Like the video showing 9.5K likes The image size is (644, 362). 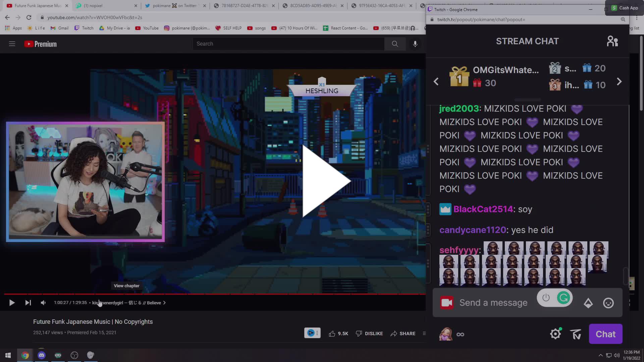(338, 334)
